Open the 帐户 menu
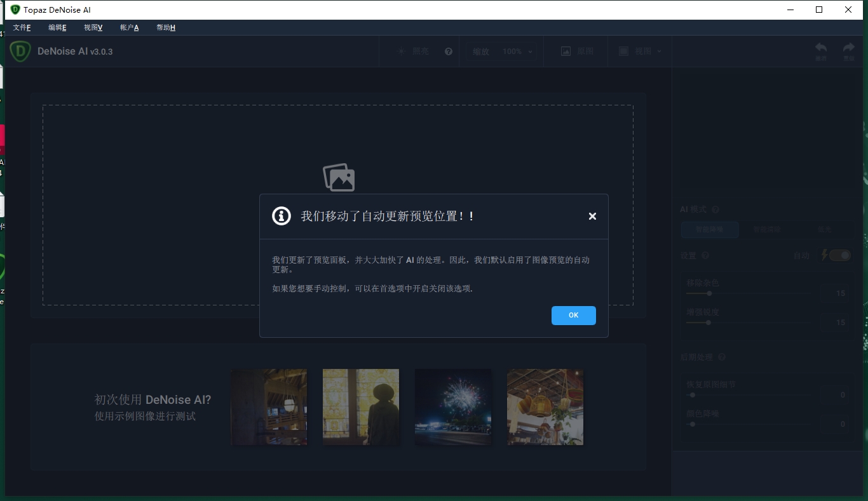The width and height of the screenshot is (868, 501). (x=129, y=27)
